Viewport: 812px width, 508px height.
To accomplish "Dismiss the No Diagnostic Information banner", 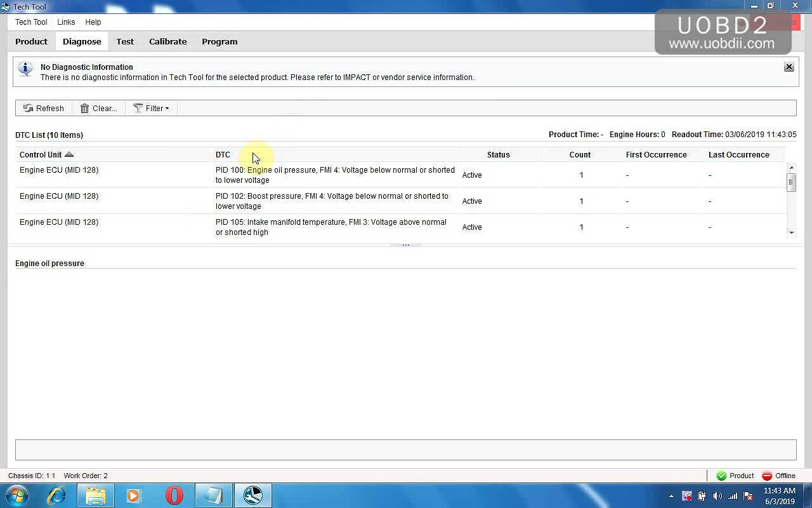I will pyautogui.click(x=789, y=67).
